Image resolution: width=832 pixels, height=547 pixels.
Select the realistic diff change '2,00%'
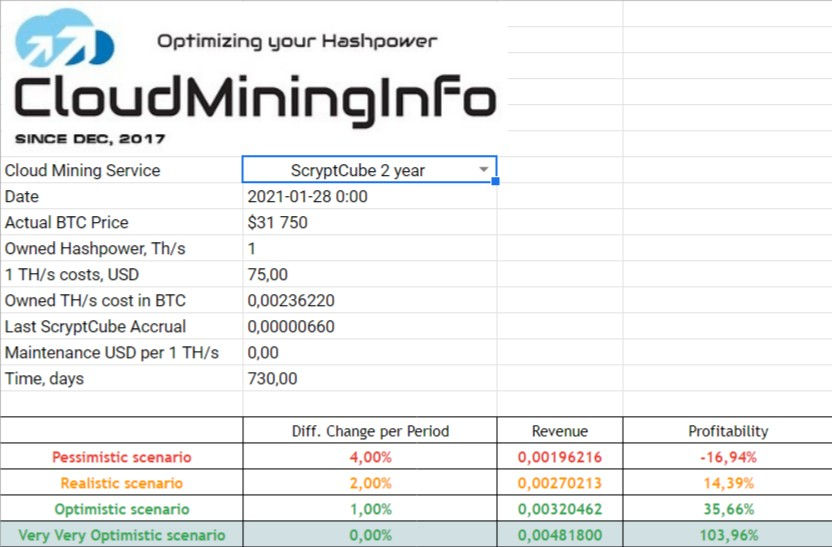coord(370,483)
